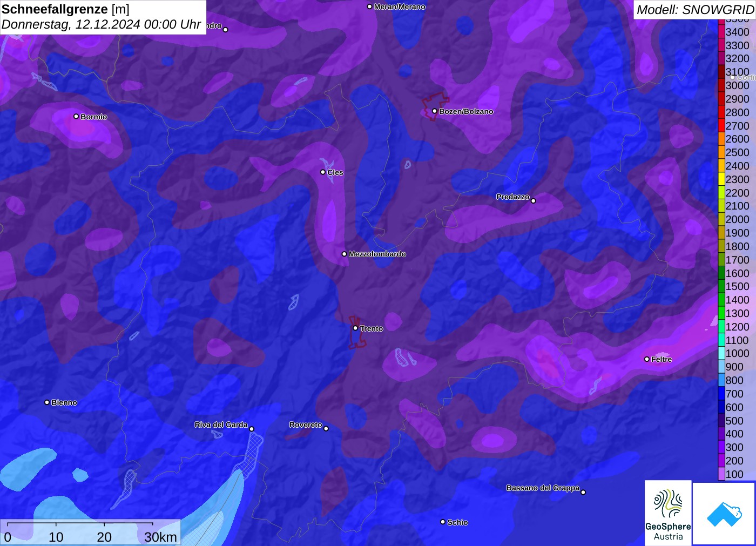The height and width of the screenshot is (546, 756).
Task: Pick the 1400 m legend swatch
Action: (x=721, y=300)
